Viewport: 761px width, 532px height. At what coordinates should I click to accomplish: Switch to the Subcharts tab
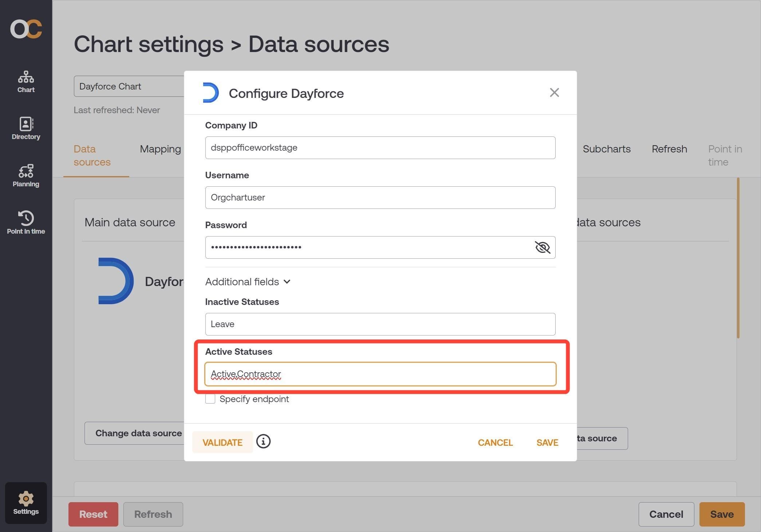(x=607, y=149)
